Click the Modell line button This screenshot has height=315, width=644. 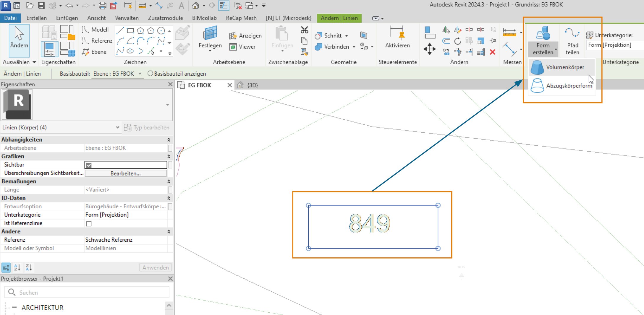point(96,30)
